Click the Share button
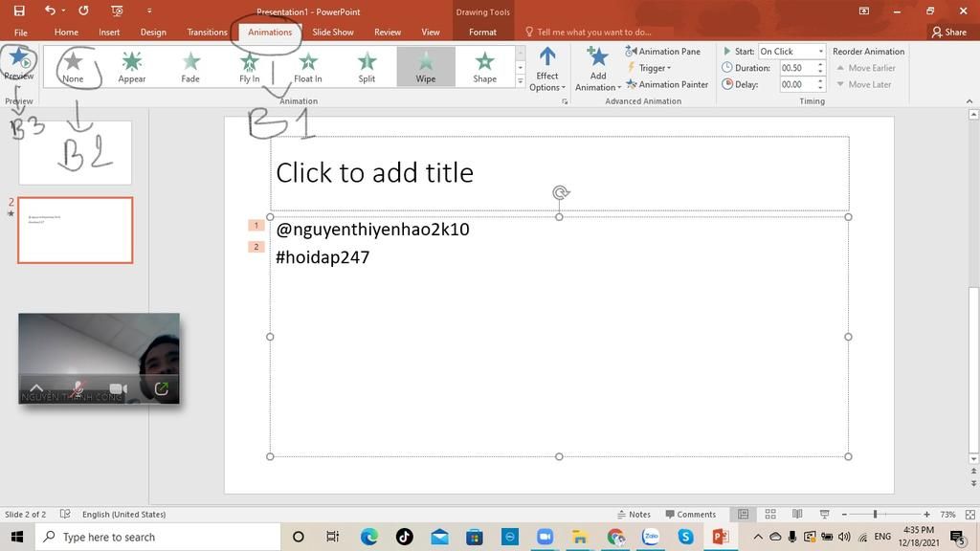The height and width of the screenshot is (551, 980). click(949, 32)
